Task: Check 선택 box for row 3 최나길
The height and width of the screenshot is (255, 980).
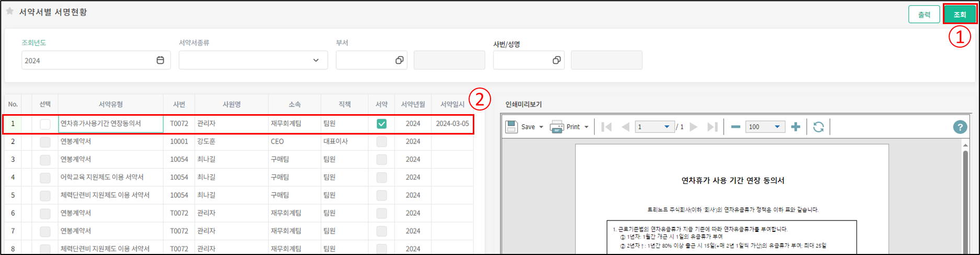Action: pyautogui.click(x=45, y=160)
